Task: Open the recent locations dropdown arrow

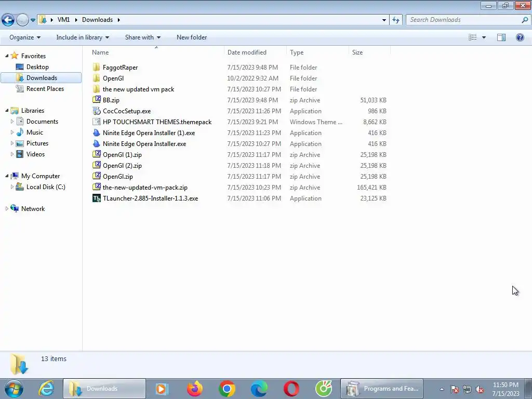Action: click(x=33, y=20)
